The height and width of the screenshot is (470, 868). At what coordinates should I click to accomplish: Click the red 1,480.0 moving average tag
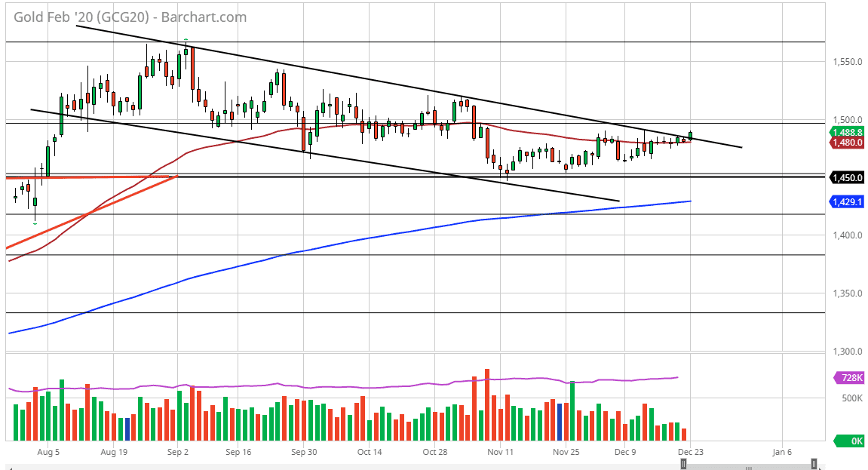846,142
